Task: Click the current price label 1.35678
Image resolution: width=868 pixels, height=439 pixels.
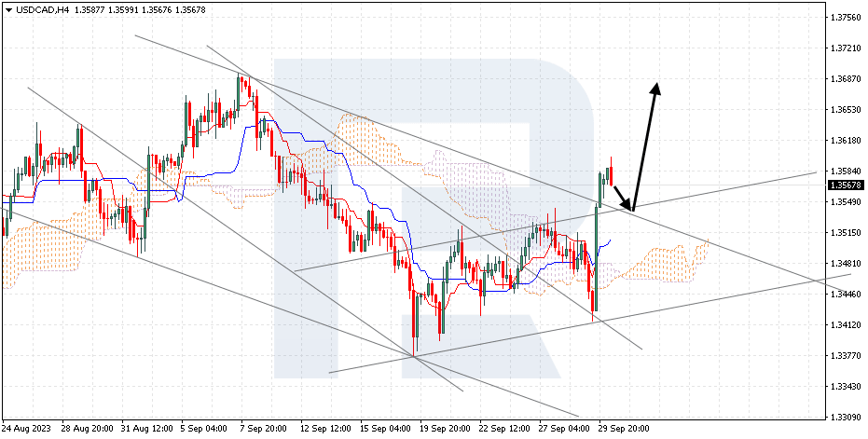Action: 846,185
